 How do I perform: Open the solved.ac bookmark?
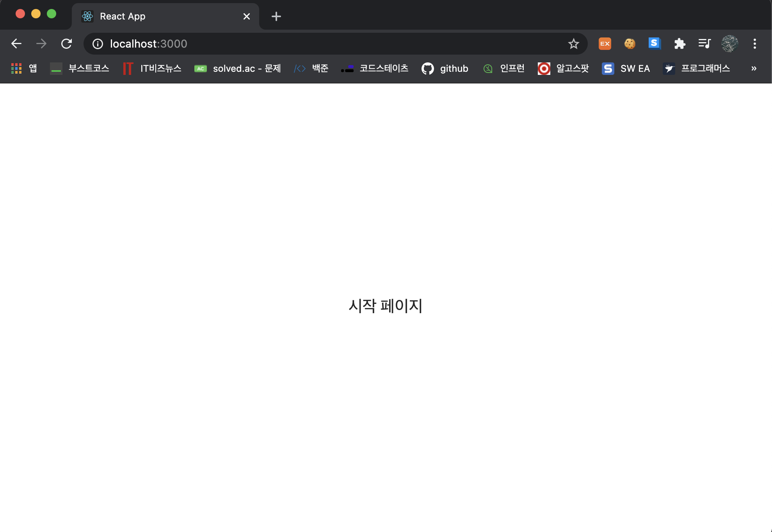pyautogui.click(x=238, y=69)
